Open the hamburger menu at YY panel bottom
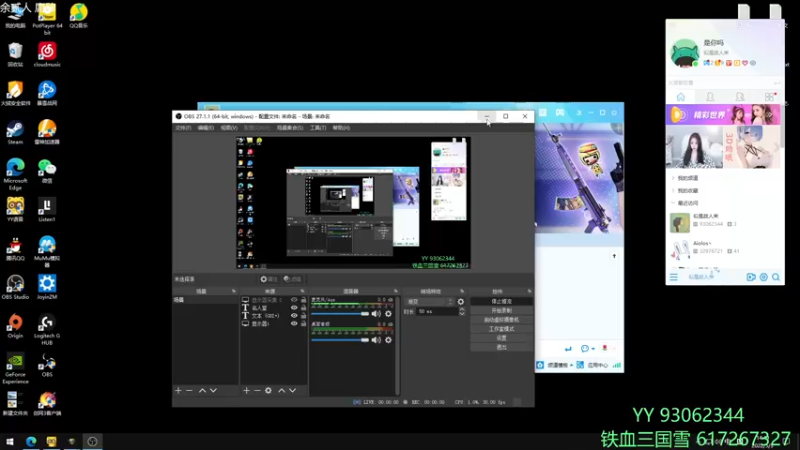Screen dimensions: 800x450 (x=673, y=277)
